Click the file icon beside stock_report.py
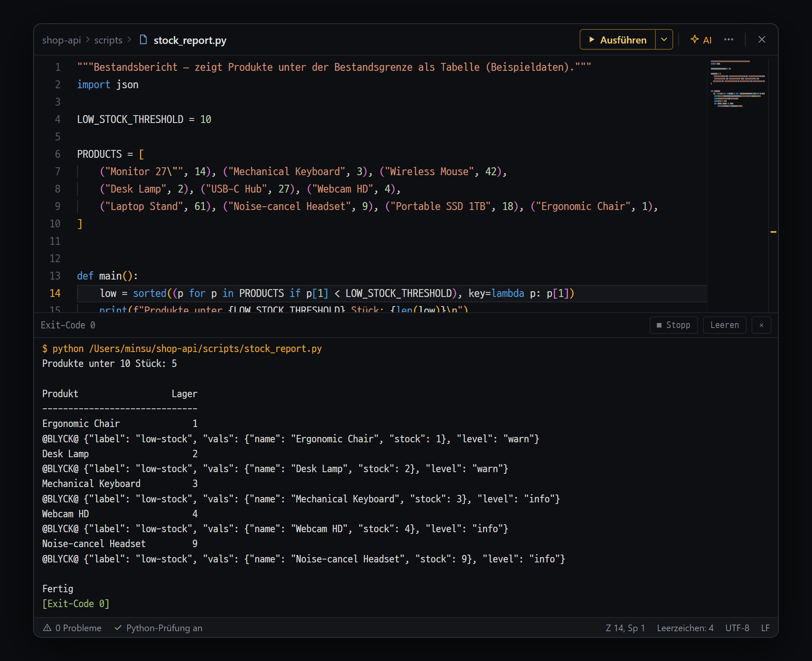The image size is (812, 661). [x=143, y=40]
